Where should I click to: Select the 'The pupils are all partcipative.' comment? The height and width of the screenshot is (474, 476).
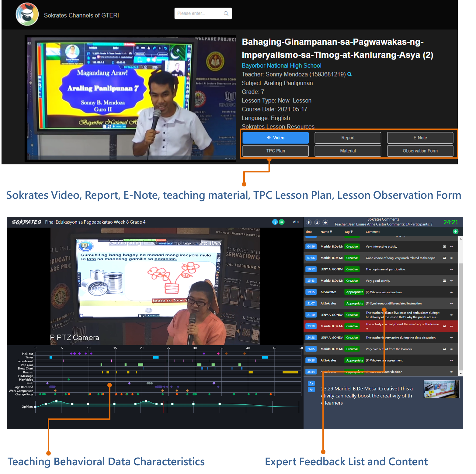pyautogui.click(x=385, y=269)
